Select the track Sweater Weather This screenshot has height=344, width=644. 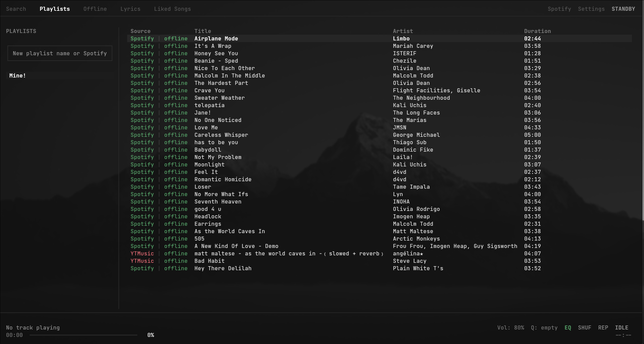(x=380, y=98)
